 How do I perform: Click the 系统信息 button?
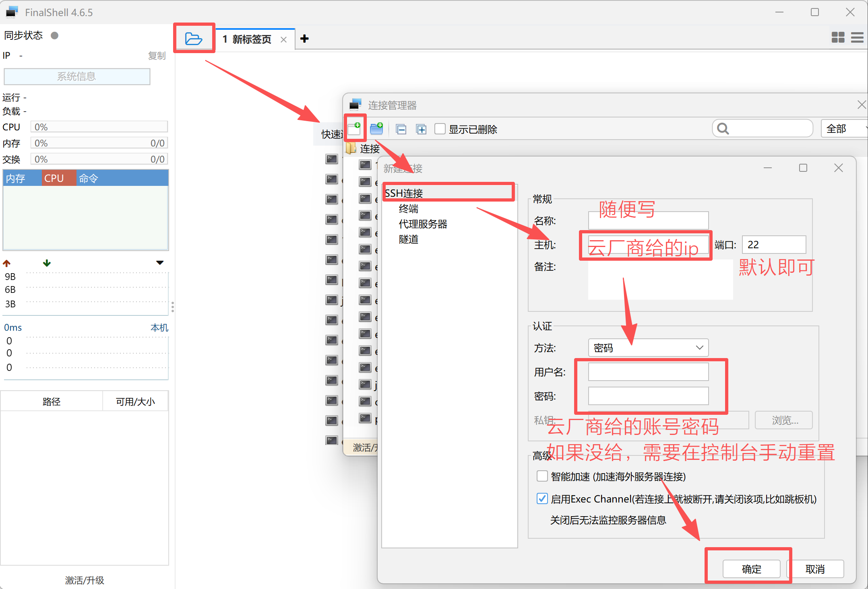[76, 76]
